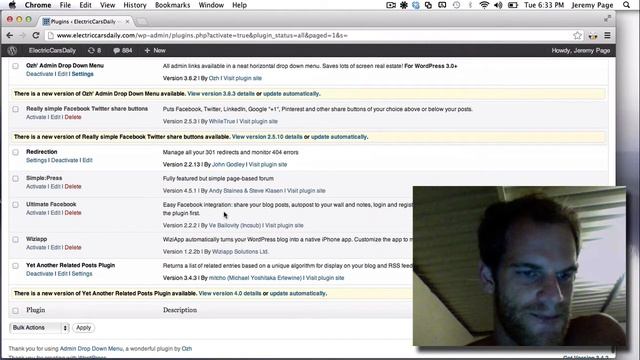Viewport: 640px width, 360px height.
Task: Deactivate Yet Another Related Posts Plugin
Action: pyautogui.click(x=40, y=274)
